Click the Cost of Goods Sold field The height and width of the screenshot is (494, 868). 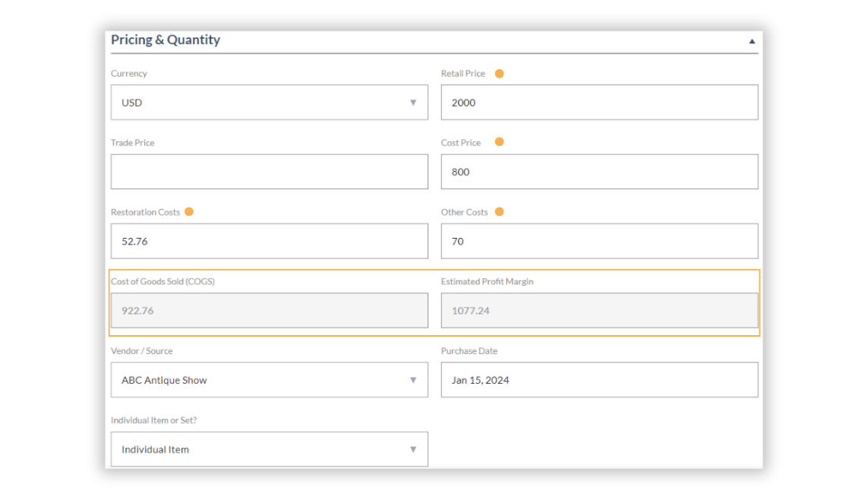tap(269, 310)
